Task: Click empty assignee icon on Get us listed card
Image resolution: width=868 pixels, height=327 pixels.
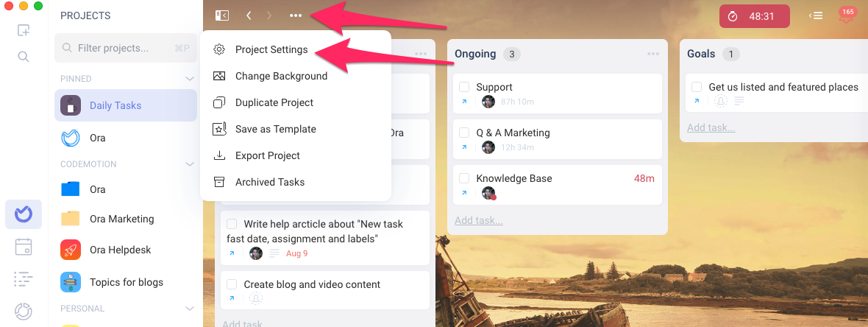Action: click(721, 101)
